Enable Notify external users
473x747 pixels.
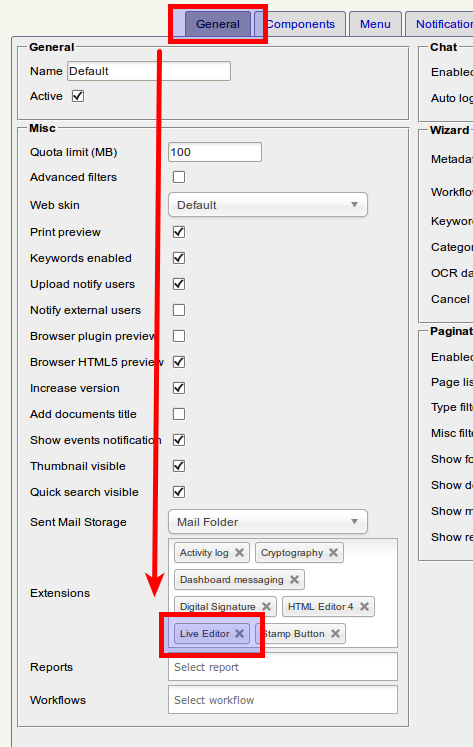179,310
